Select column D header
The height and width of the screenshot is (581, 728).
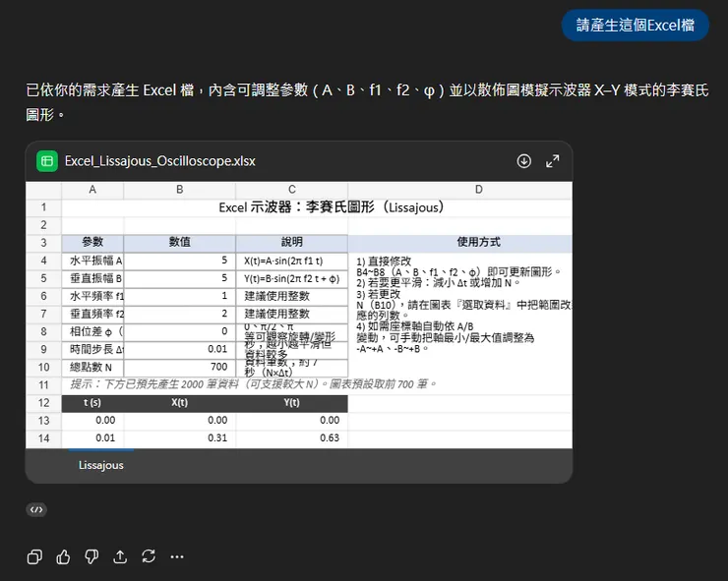pos(460,190)
